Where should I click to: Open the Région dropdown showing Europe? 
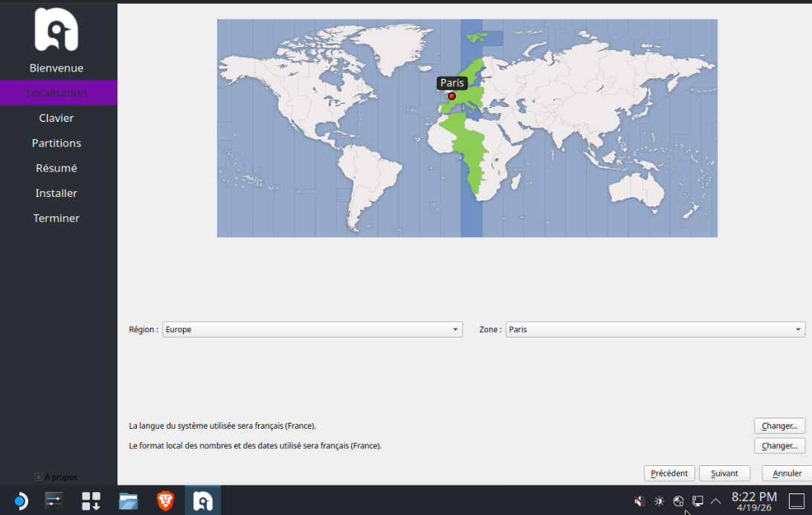[312, 329]
